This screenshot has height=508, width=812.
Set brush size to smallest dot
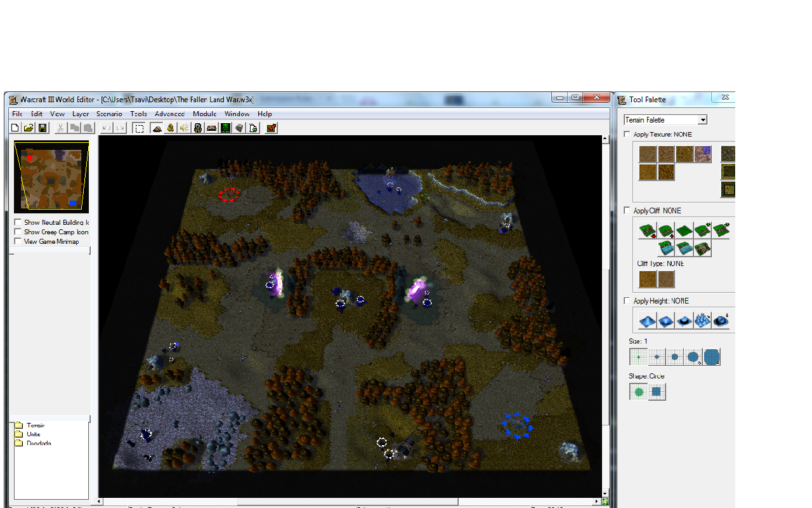tap(638, 357)
